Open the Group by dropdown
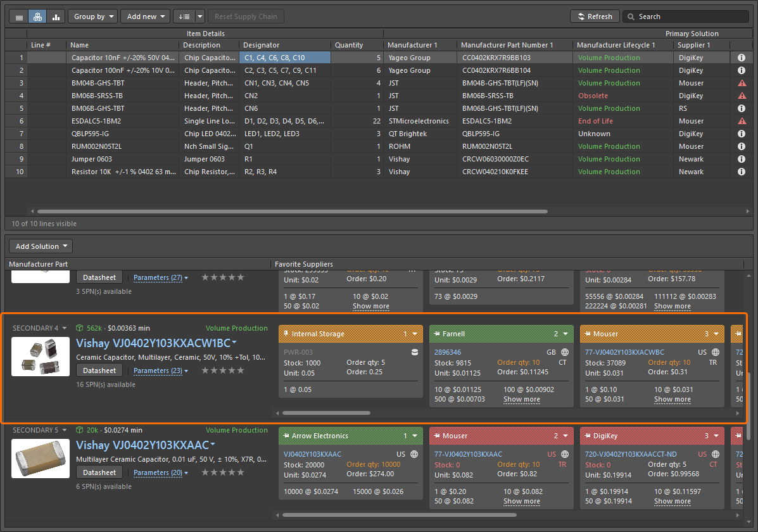 point(92,16)
